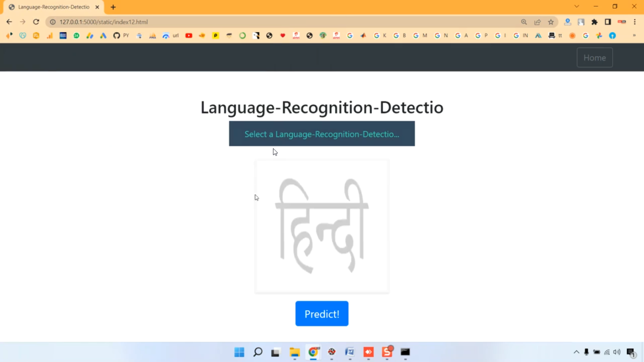This screenshot has height=362, width=644.
Task: Show more bookmarks with the overflow chevron
Action: (x=634, y=36)
